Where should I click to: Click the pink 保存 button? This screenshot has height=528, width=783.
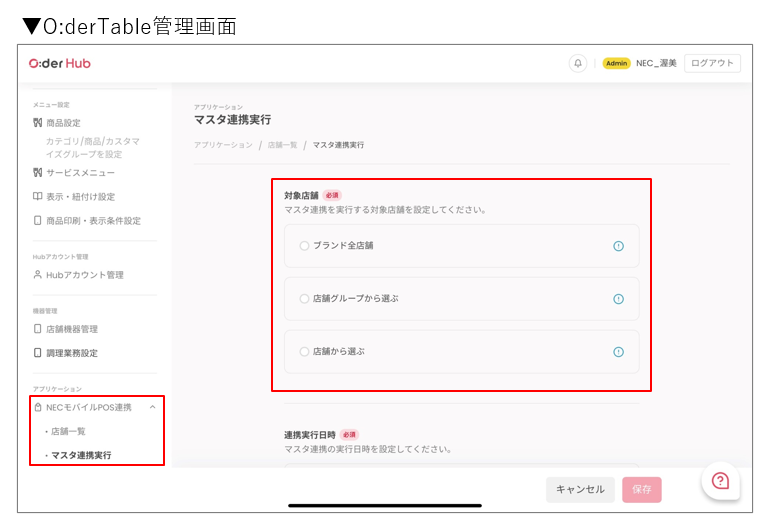coord(641,490)
